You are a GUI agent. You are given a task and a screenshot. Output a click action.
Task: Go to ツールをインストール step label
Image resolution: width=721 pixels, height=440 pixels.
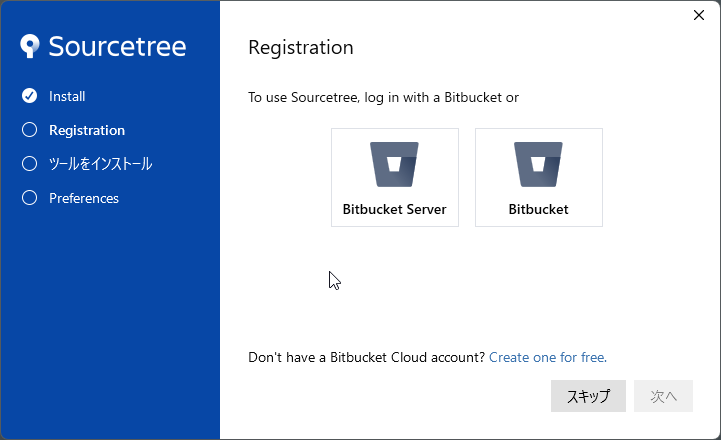click(100, 164)
